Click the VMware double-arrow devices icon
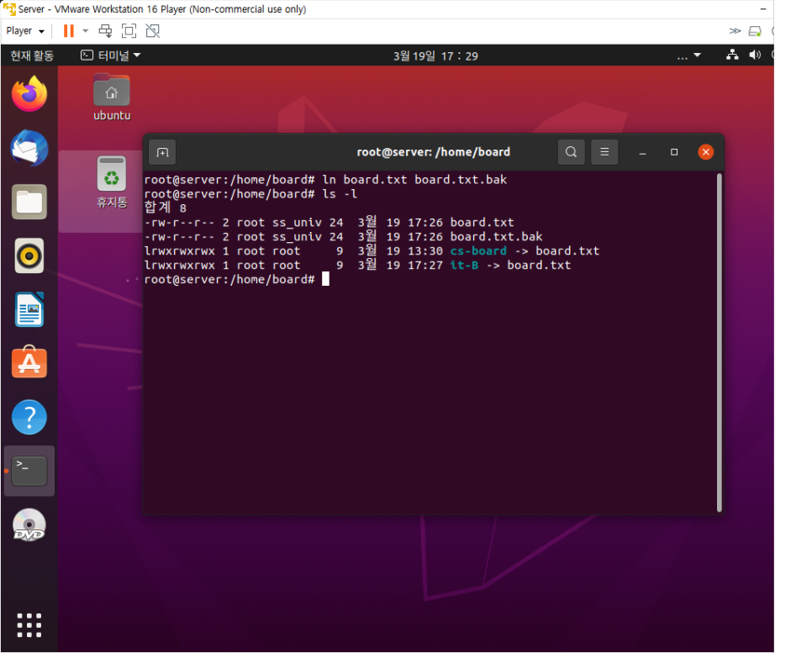812x653 pixels. pos(735,31)
